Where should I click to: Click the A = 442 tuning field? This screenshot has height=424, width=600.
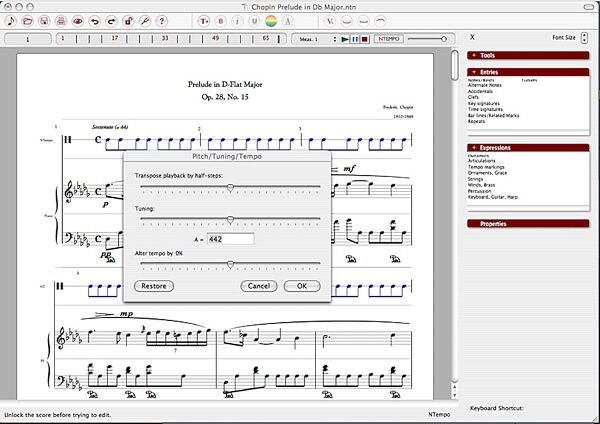[x=230, y=239]
